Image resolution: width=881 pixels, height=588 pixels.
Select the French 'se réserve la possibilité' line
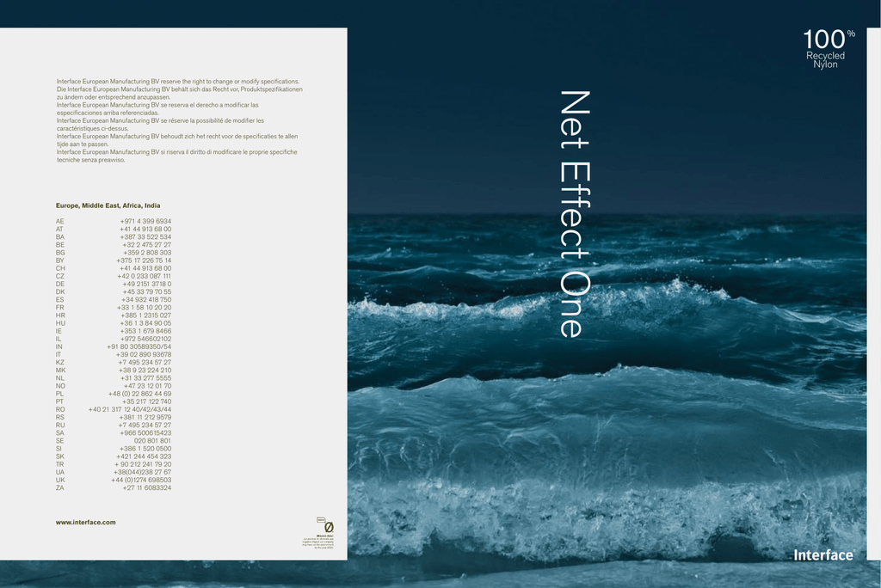pyautogui.click(x=160, y=125)
